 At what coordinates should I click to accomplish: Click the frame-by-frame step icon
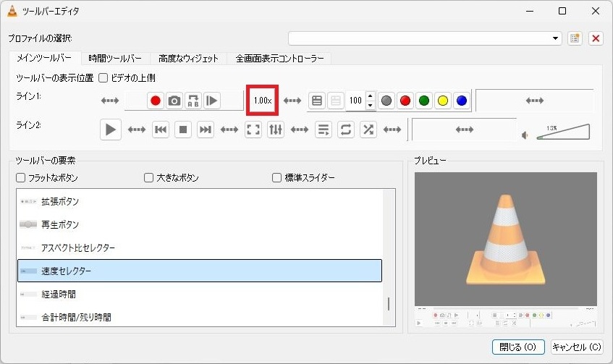[x=212, y=101]
